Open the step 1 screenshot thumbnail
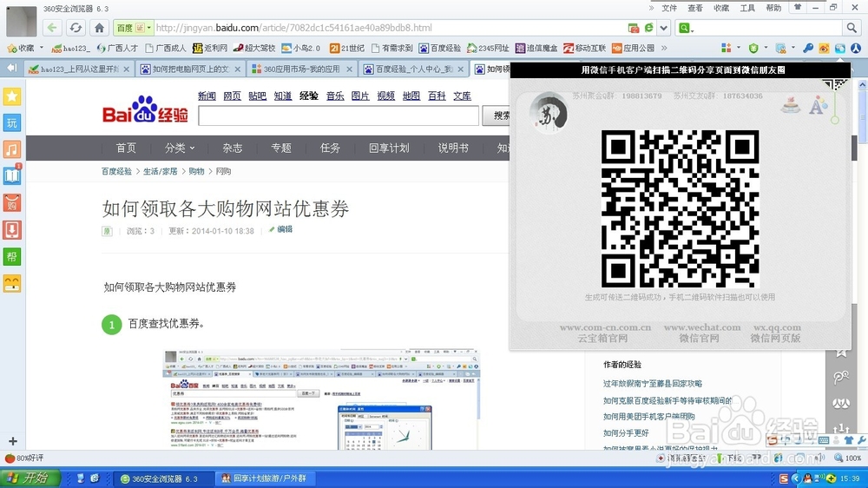Image resolution: width=868 pixels, height=488 pixels. click(x=322, y=399)
